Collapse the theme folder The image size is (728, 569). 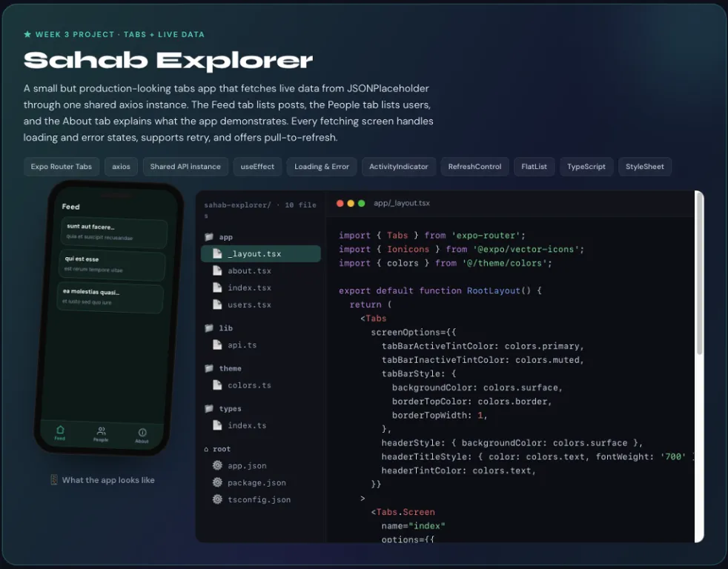point(223,368)
